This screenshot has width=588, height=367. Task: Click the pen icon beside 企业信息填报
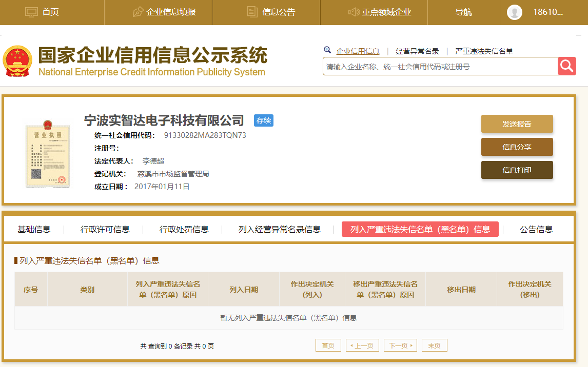138,12
